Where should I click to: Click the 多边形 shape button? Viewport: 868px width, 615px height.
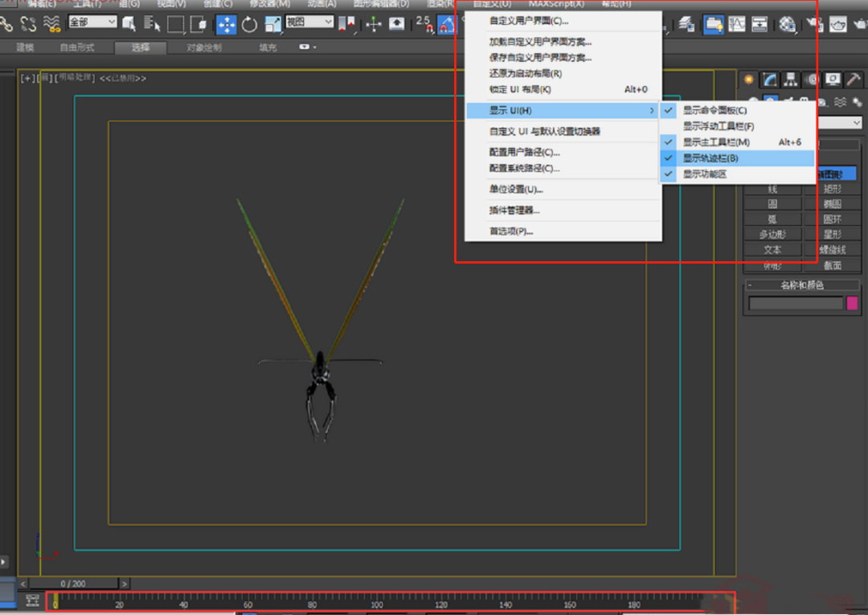(x=772, y=234)
